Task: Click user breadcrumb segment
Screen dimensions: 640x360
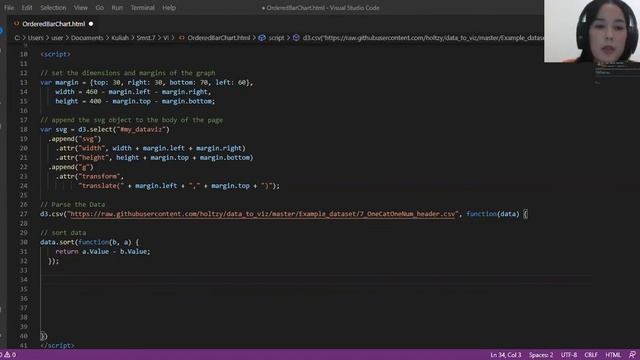Action: pos(57,38)
